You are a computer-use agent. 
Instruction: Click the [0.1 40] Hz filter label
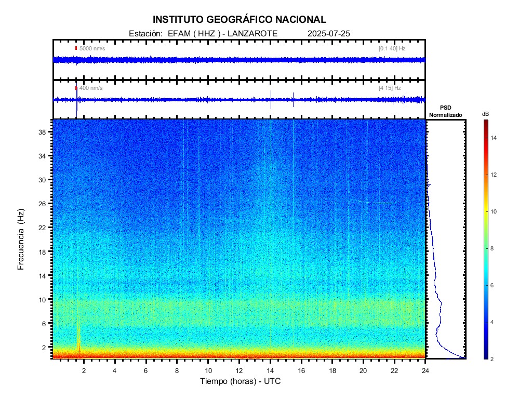click(x=392, y=48)
